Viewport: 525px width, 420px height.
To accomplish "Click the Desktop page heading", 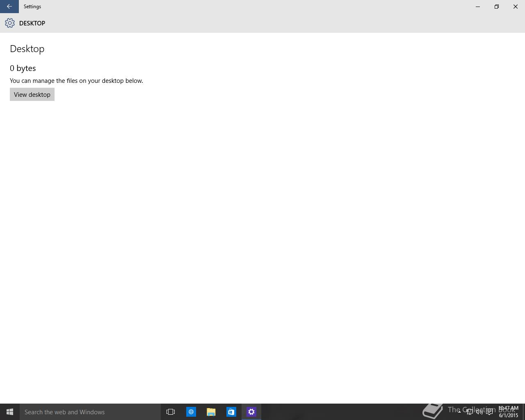I will pyautogui.click(x=27, y=49).
